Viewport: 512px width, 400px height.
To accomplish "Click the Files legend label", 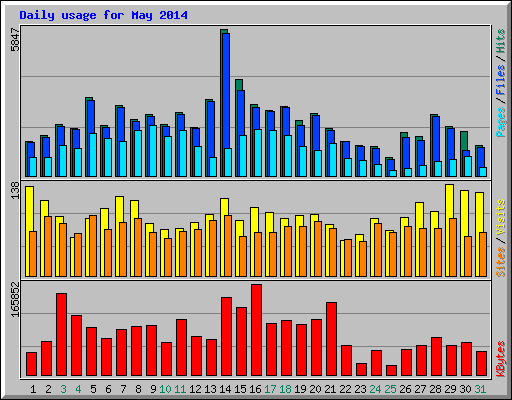I will point(500,79).
